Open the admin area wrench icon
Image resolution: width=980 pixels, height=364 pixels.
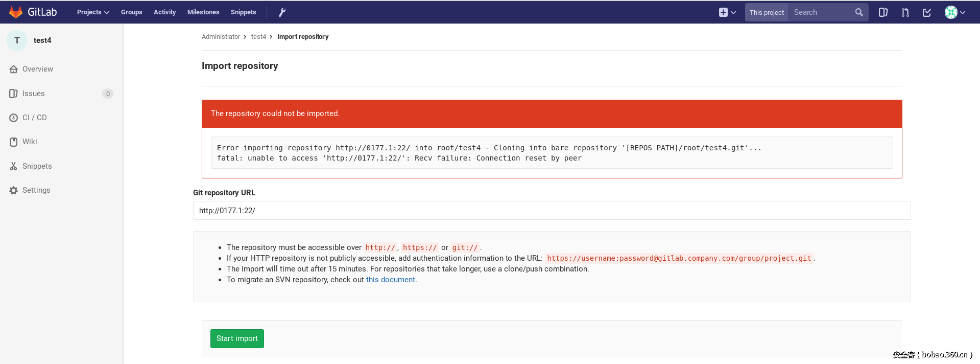pos(282,12)
